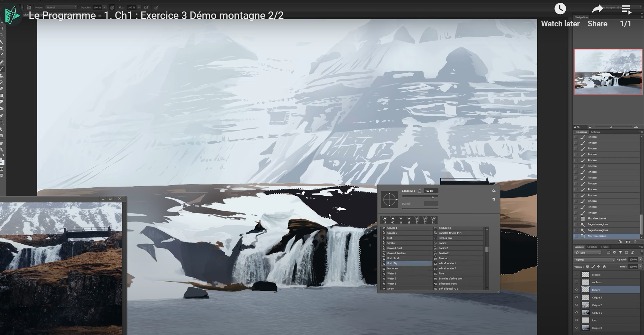Screen dimensions: 644x335
Task: Show the croquis layer
Action: coord(577,275)
